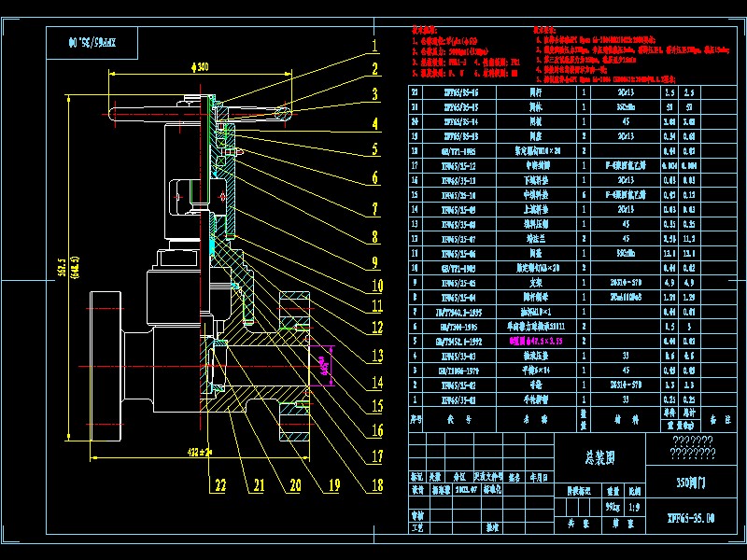Select the φ300 dimension at the top

(198, 65)
